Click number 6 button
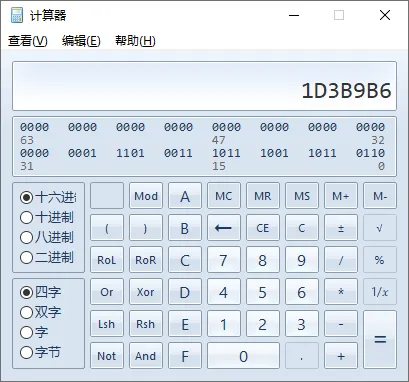 (302, 292)
